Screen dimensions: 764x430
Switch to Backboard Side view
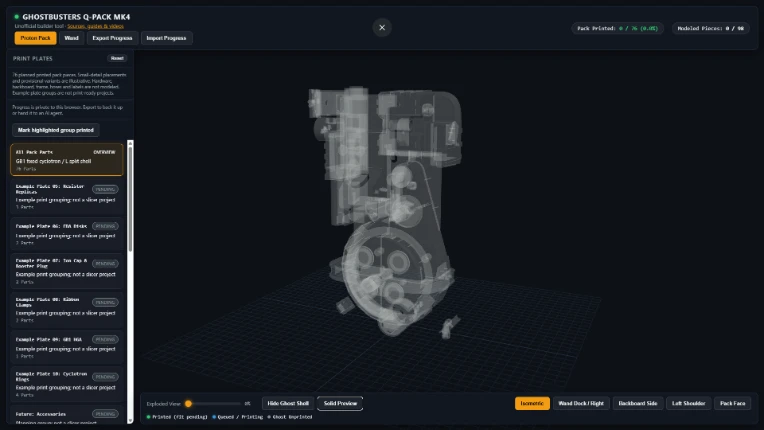click(x=638, y=403)
